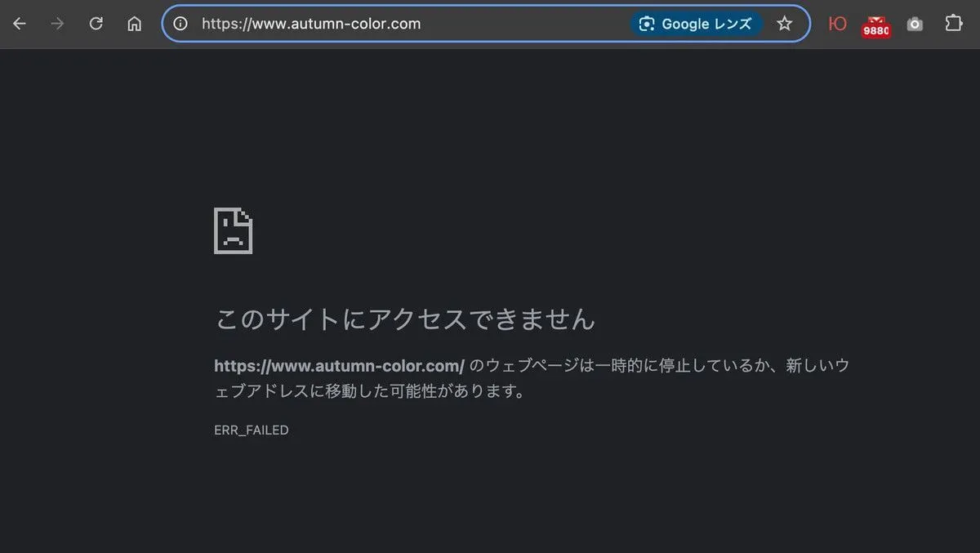This screenshot has width=980, height=553.
Task: Bookmark this page with the star
Action: pos(785,24)
